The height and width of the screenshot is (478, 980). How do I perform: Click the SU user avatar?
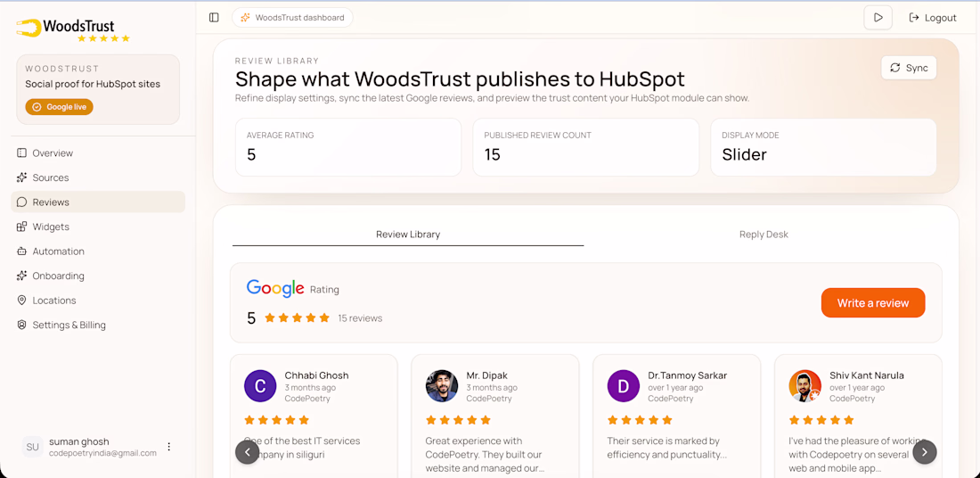(32, 447)
